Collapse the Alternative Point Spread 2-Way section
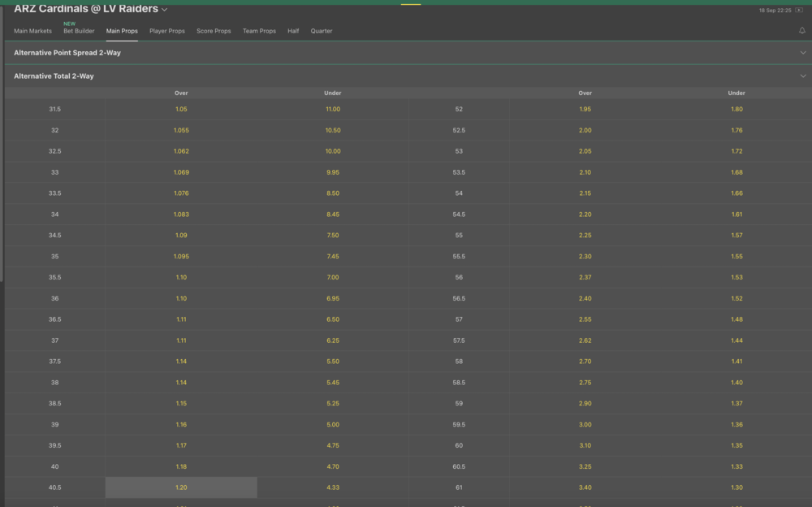This screenshot has width=812, height=507. coord(802,53)
